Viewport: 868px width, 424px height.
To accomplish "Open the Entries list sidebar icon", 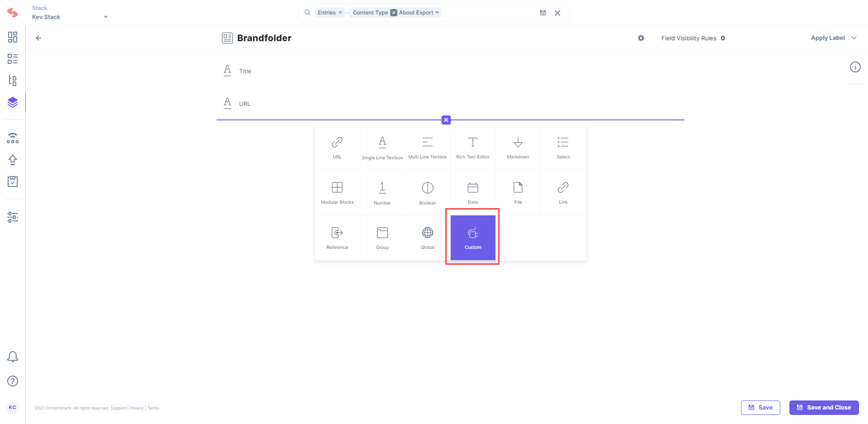I will 13,59.
